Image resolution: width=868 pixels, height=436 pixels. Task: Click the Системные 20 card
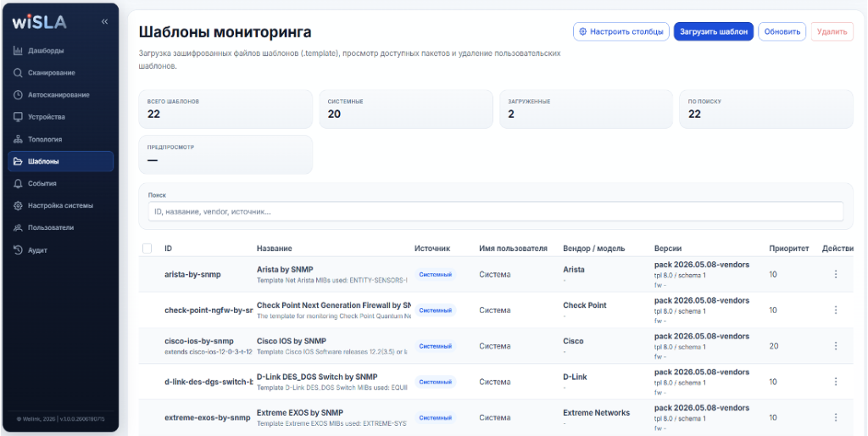tap(406, 109)
